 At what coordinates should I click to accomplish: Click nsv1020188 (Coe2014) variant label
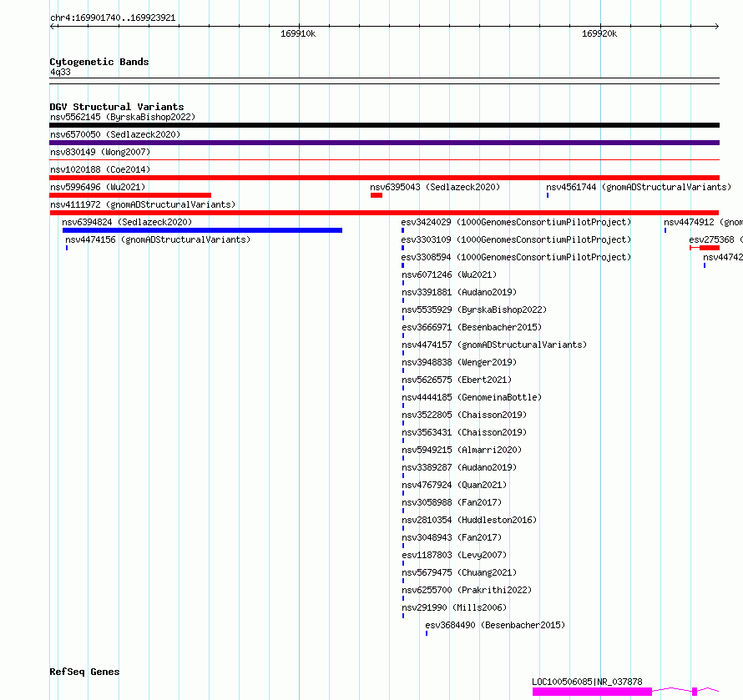100,169
